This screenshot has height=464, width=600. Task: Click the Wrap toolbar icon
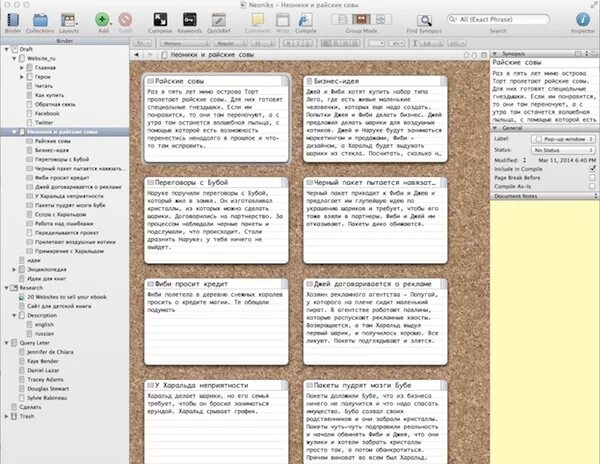point(282,20)
